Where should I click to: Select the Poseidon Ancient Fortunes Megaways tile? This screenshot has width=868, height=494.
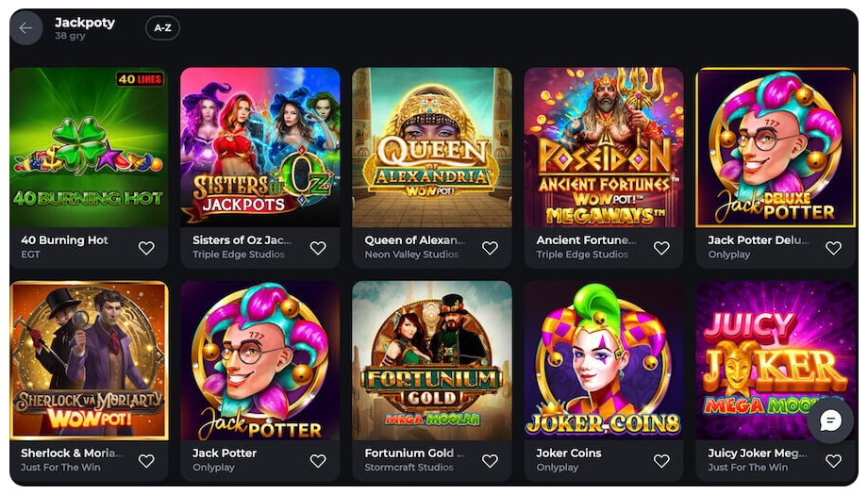tap(604, 146)
